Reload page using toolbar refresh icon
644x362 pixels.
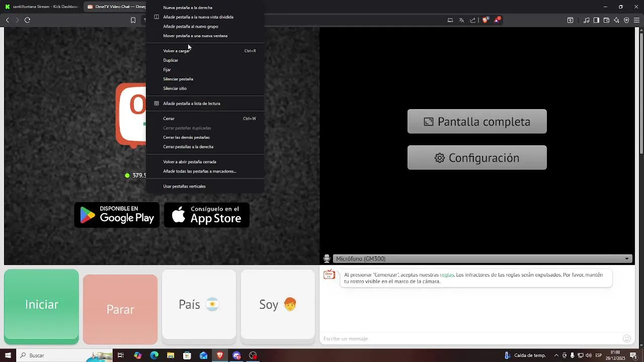tap(28, 20)
